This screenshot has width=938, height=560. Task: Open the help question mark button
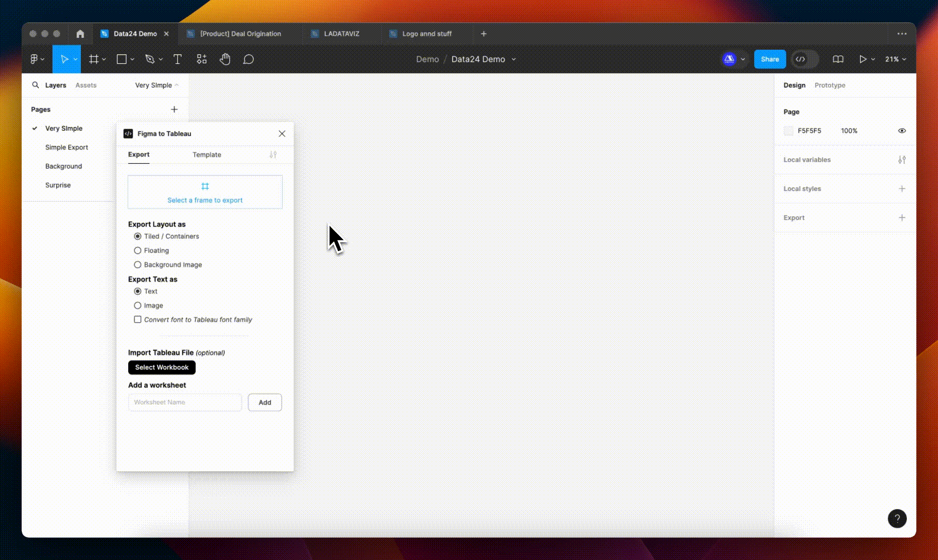click(x=897, y=519)
